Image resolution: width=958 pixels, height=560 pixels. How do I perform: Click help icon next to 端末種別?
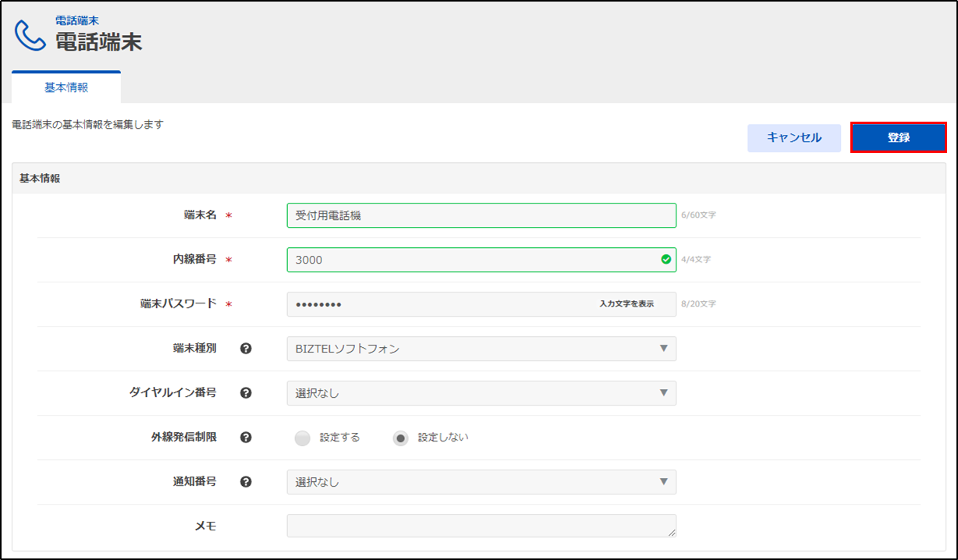click(246, 349)
